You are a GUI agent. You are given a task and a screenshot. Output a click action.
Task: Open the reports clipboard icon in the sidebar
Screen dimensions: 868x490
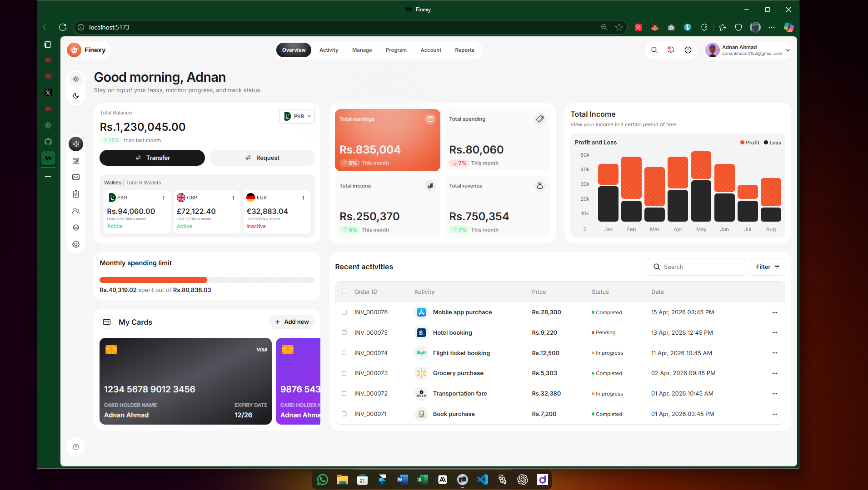click(x=76, y=194)
